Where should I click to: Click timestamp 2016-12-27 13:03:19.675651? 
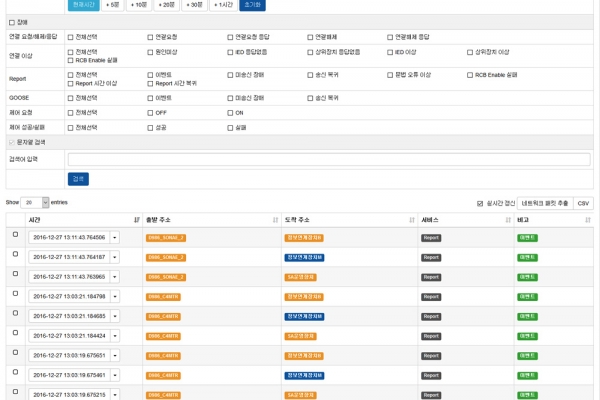pyautogui.click(x=69, y=356)
